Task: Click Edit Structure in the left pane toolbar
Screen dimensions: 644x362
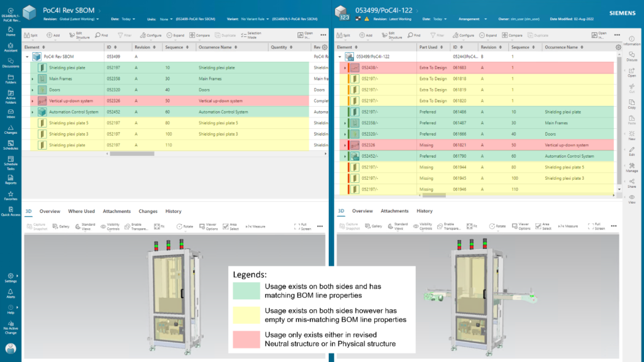Action: tap(79, 35)
